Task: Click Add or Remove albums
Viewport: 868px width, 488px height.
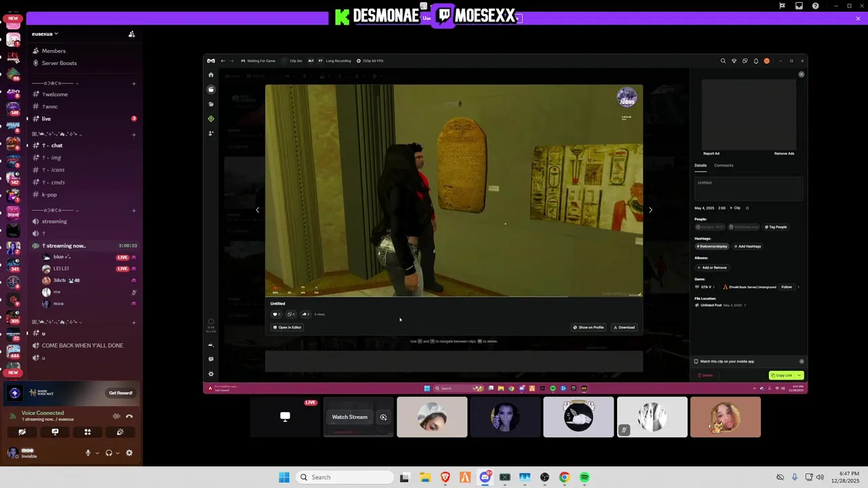Action: [712, 268]
